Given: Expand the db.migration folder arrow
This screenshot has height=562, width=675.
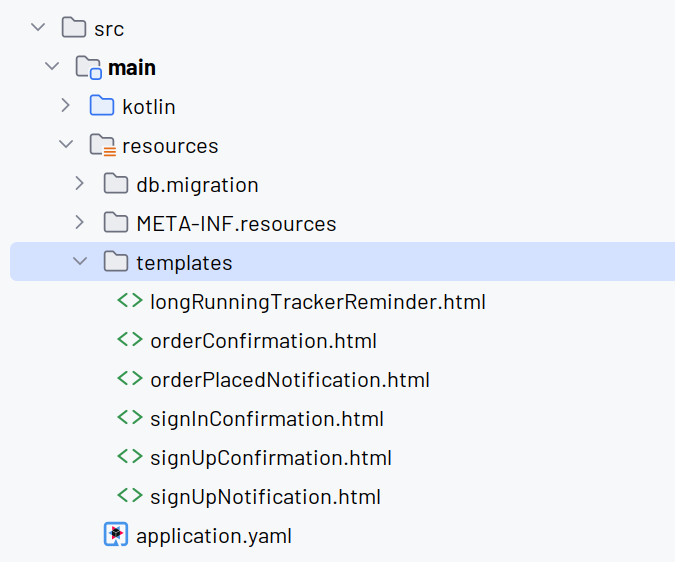Looking at the screenshot, I should coord(79,183).
